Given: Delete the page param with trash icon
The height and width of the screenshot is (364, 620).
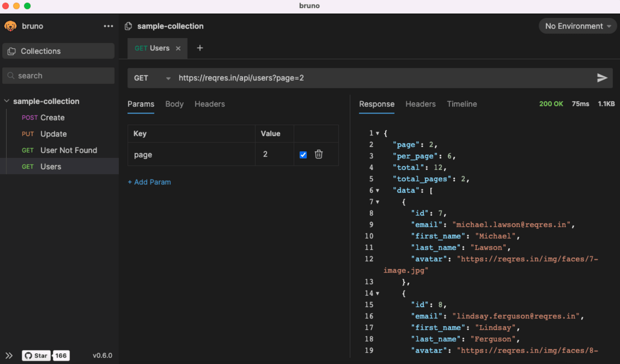Looking at the screenshot, I should (318, 154).
